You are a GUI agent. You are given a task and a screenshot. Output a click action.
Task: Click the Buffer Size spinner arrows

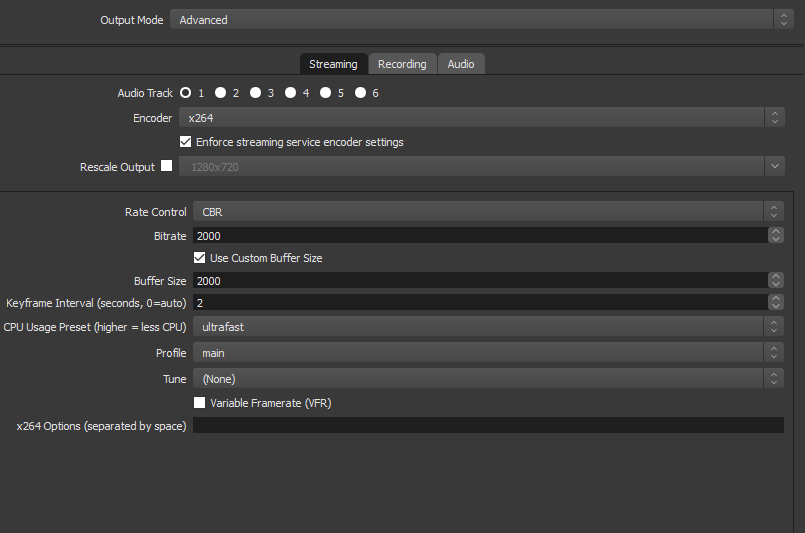(x=776, y=281)
